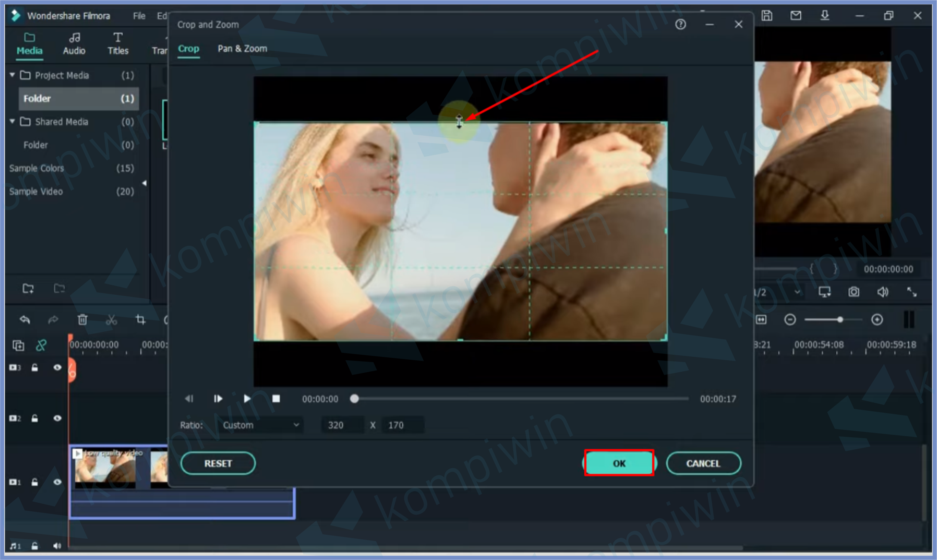Click the help question mark icon

(x=680, y=24)
